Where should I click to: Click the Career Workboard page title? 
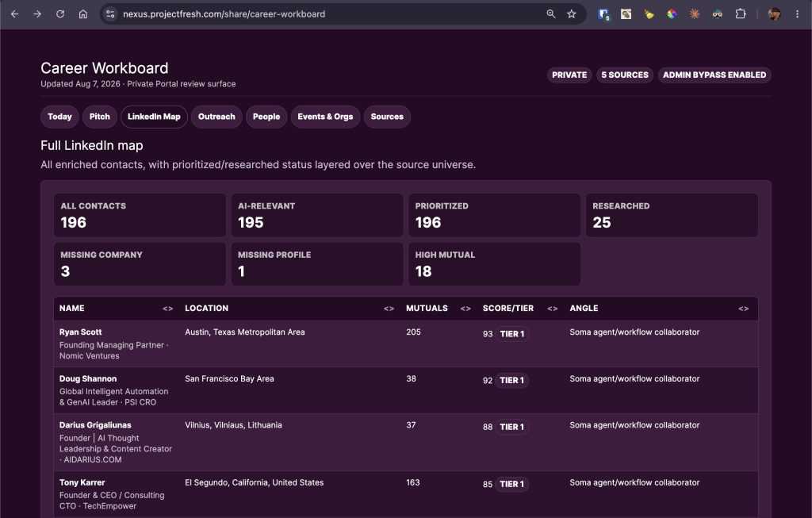(x=104, y=68)
